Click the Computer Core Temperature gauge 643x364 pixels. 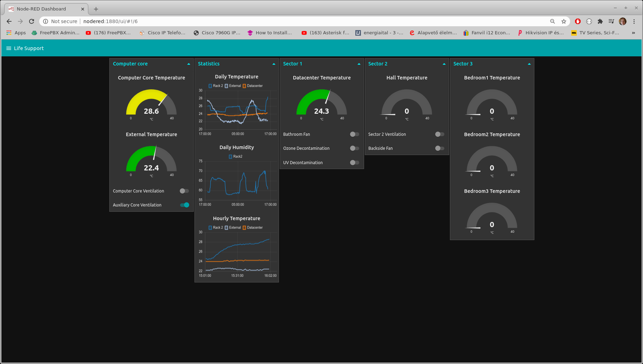[x=151, y=104]
